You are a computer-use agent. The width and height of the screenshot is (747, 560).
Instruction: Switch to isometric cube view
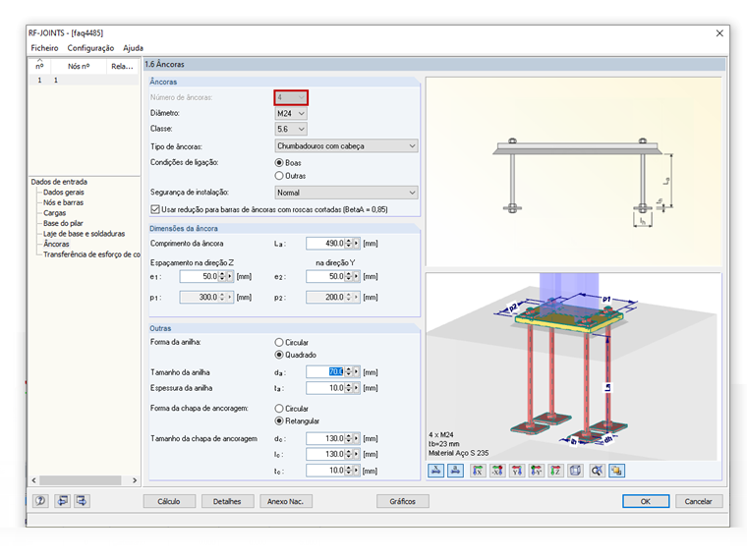tap(576, 471)
